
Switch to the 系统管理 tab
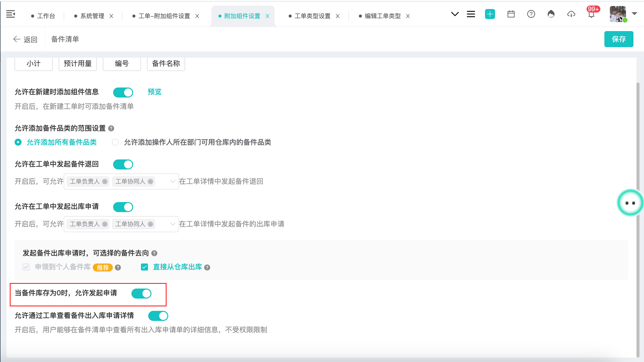click(92, 16)
